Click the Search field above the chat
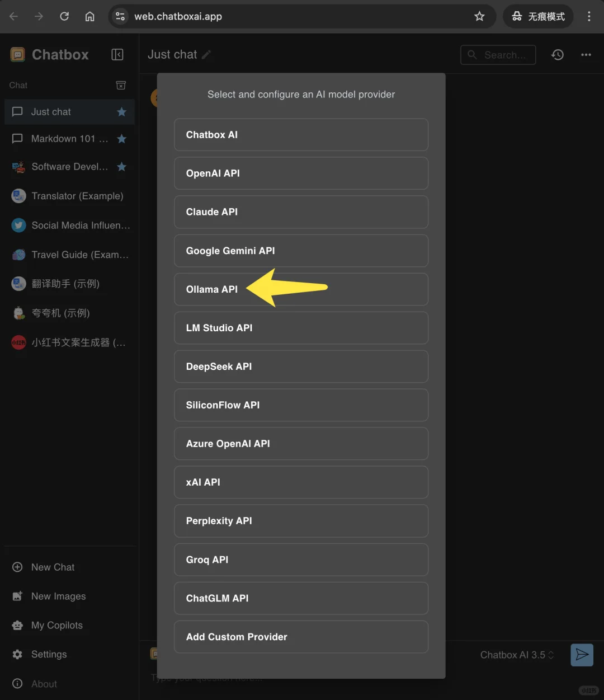The width and height of the screenshot is (604, 700). tap(498, 54)
